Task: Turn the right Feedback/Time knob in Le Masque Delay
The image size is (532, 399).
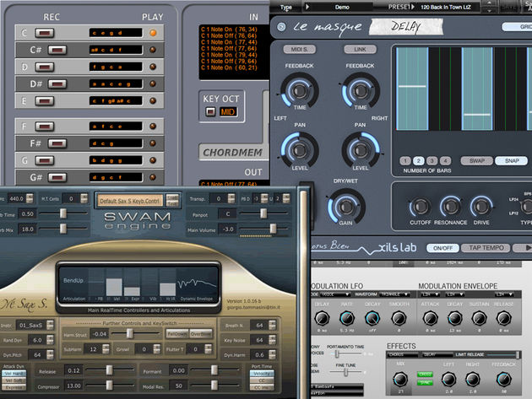Action: point(360,90)
